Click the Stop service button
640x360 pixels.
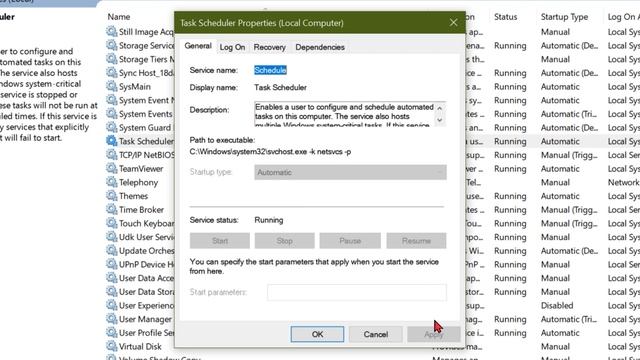point(284,241)
